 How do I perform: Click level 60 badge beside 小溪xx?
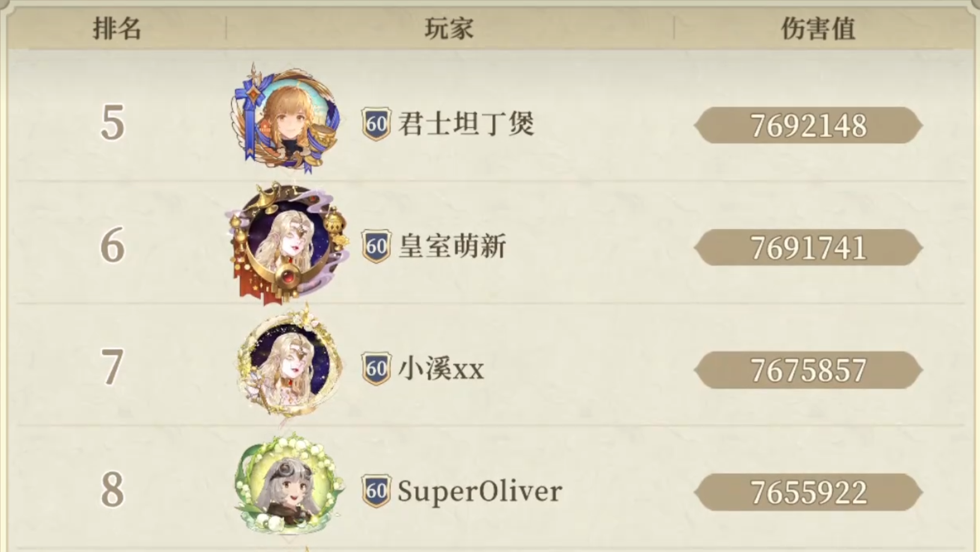point(377,368)
